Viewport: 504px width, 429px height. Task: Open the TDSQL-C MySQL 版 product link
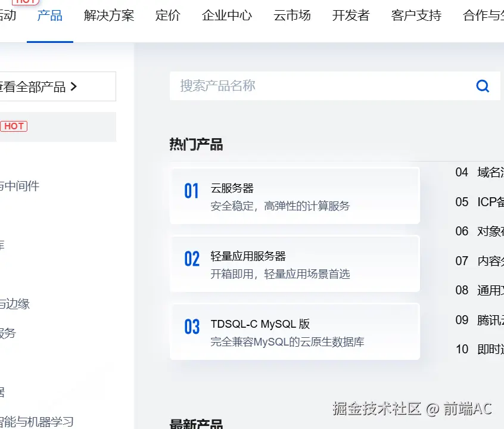[x=260, y=325]
